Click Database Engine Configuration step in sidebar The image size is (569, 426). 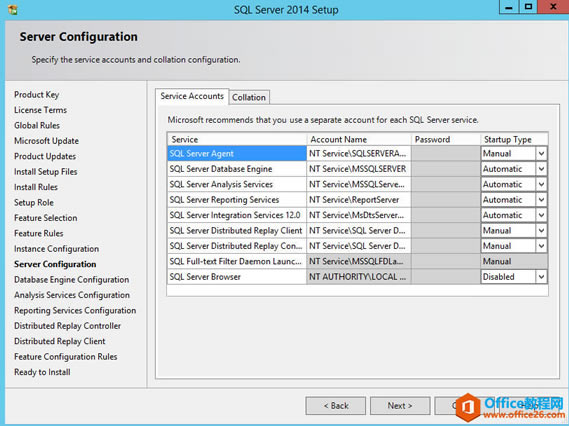71,280
